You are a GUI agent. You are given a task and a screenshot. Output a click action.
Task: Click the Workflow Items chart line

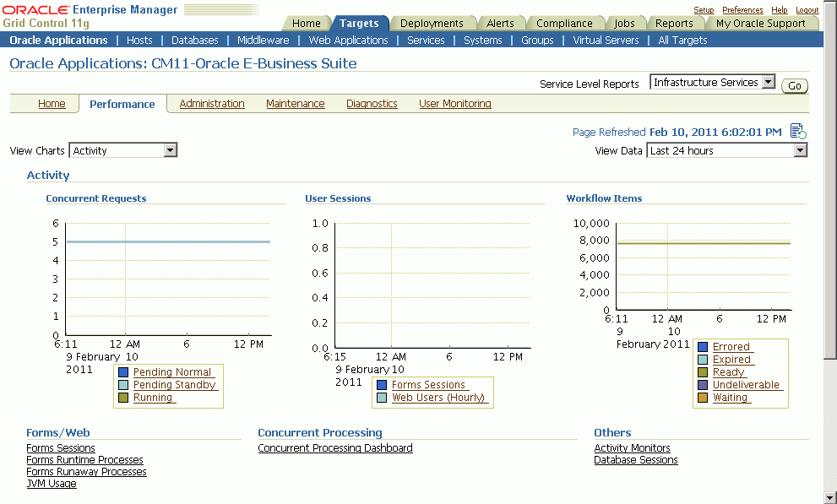click(x=704, y=243)
